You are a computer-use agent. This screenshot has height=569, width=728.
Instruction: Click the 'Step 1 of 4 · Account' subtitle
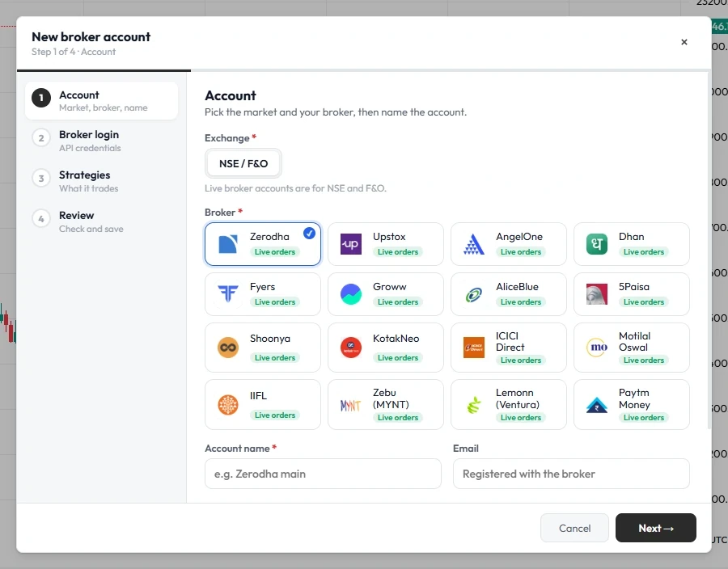[74, 52]
